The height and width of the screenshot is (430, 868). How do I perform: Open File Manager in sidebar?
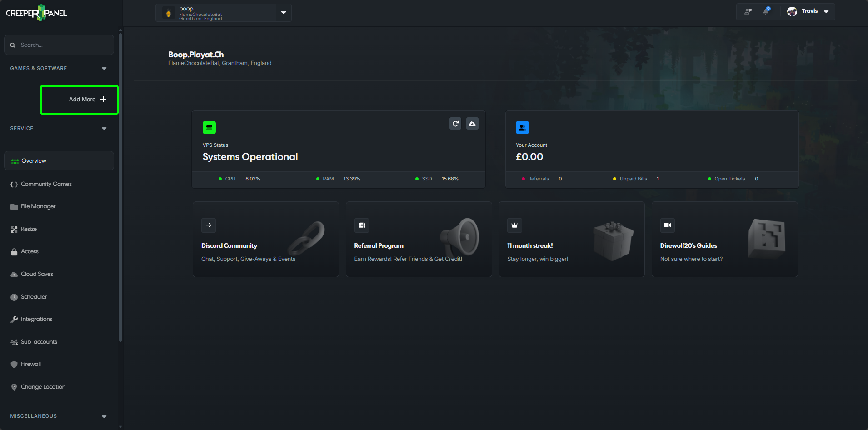coord(38,206)
